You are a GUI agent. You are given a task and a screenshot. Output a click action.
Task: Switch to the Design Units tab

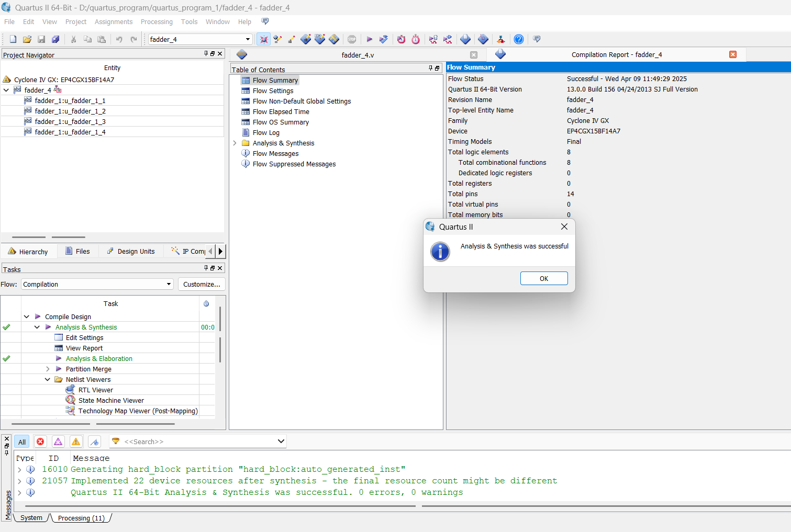pyautogui.click(x=131, y=251)
